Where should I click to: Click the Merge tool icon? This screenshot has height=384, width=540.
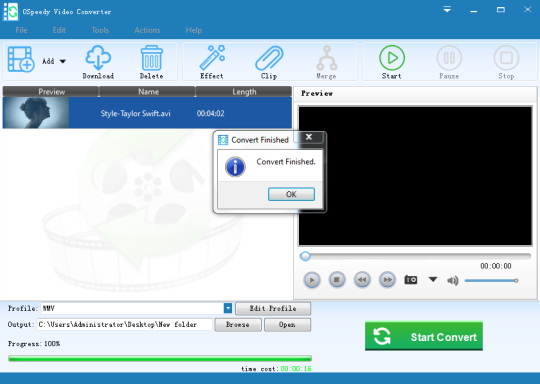pos(326,62)
